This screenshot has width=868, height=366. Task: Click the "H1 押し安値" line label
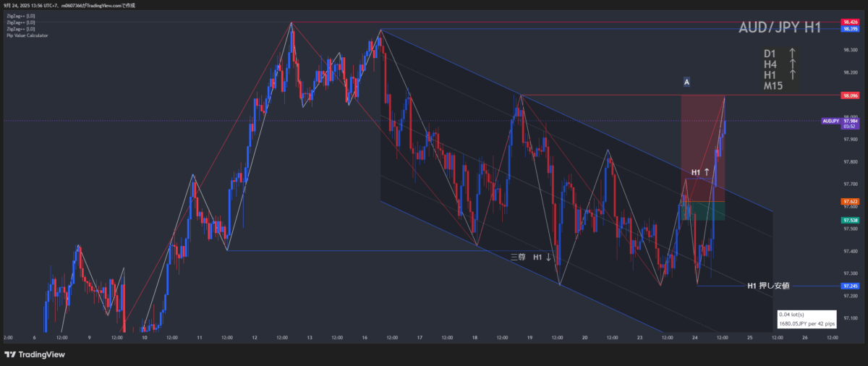point(767,286)
